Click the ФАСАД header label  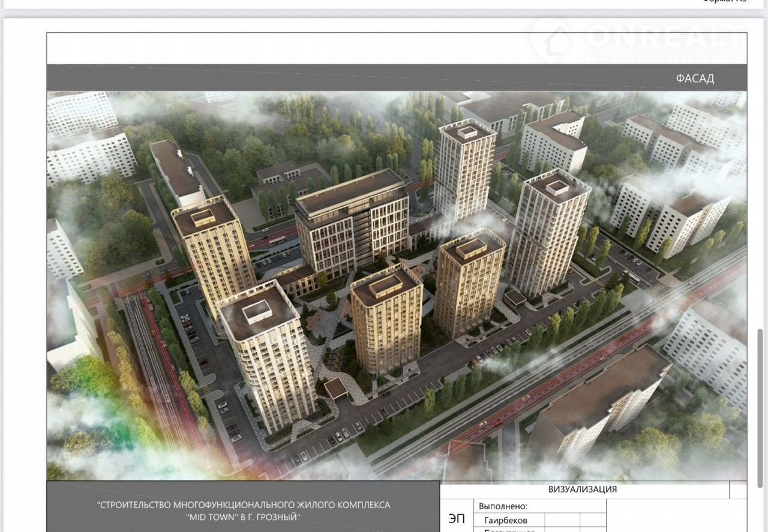[695, 79]
